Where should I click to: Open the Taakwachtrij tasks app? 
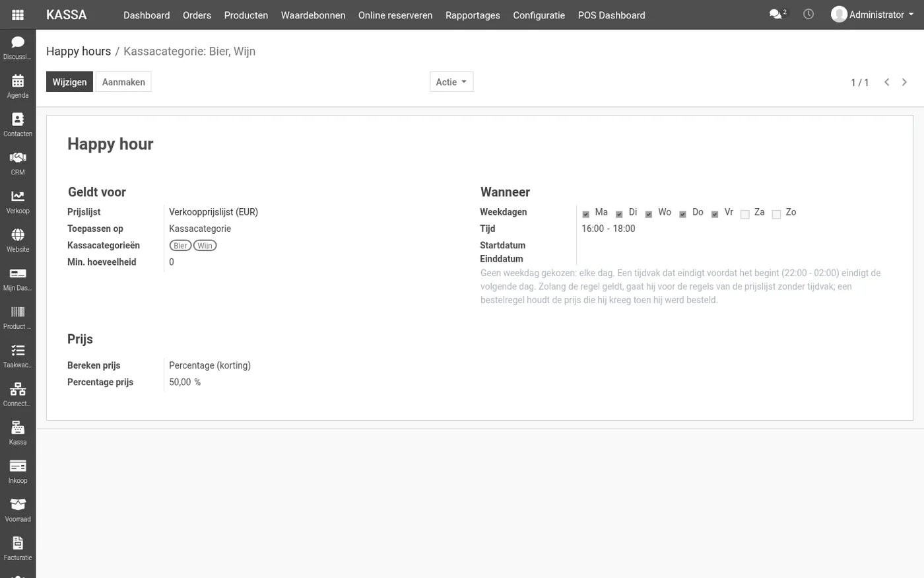pyautogui.click(x=18, y=355)
